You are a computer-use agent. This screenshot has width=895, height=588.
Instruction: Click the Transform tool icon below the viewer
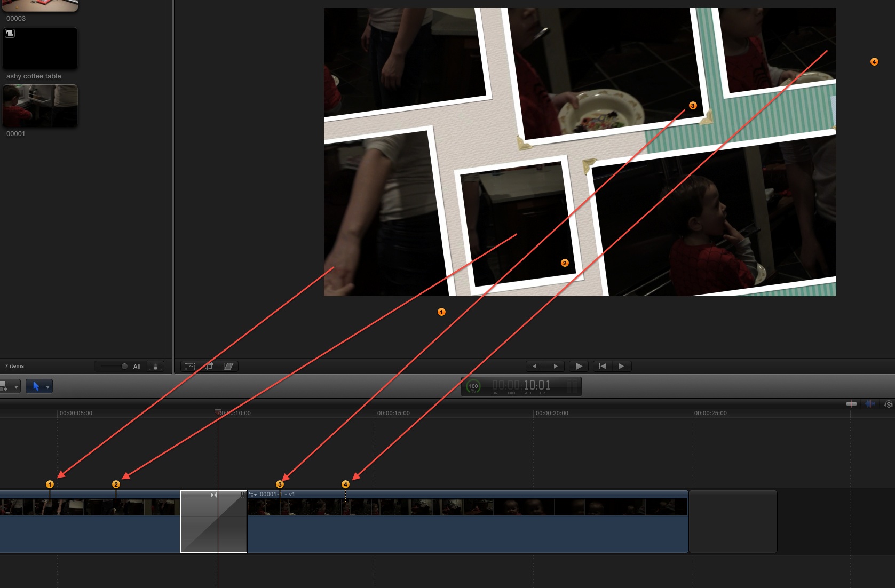coord(190,366)
